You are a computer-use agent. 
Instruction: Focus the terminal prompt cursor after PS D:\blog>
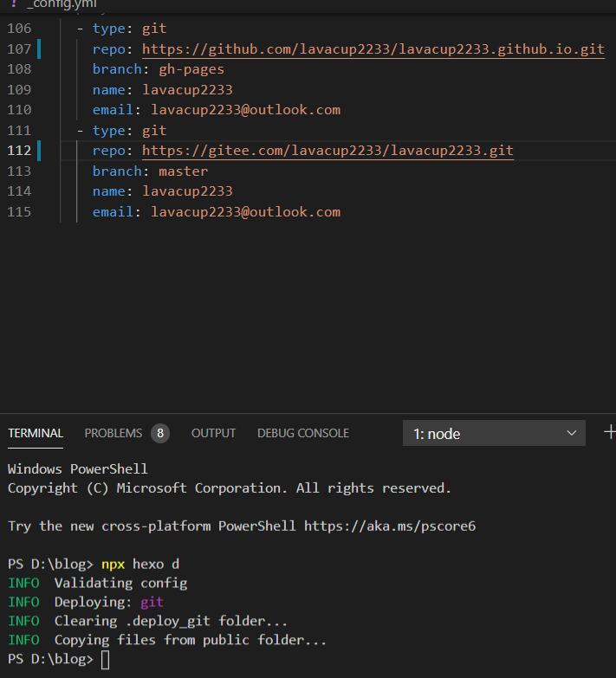105,660
